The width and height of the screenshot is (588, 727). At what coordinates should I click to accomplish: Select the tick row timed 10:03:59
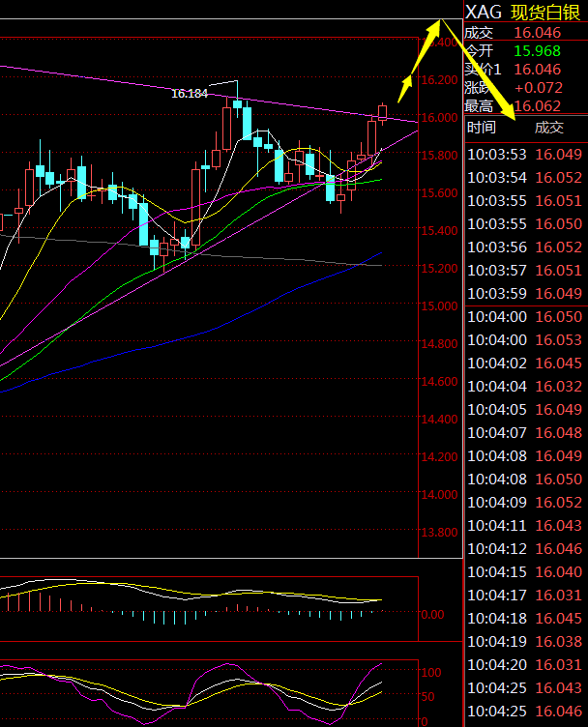(524, 294)
